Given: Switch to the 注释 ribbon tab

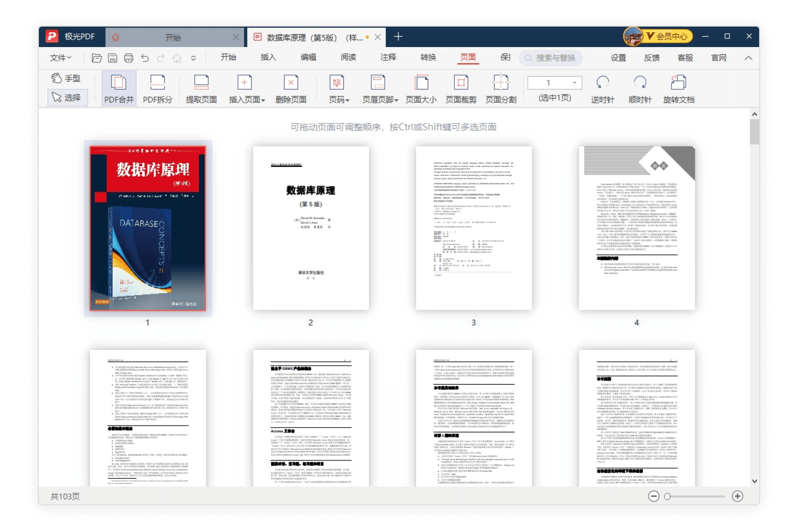Looking at the screenshot, I should coord(388,57).
